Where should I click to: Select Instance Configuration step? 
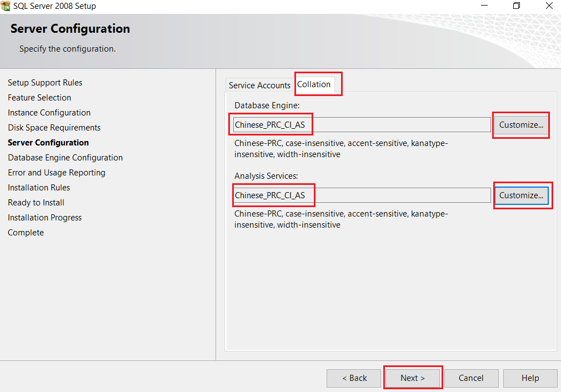(49, 113)
